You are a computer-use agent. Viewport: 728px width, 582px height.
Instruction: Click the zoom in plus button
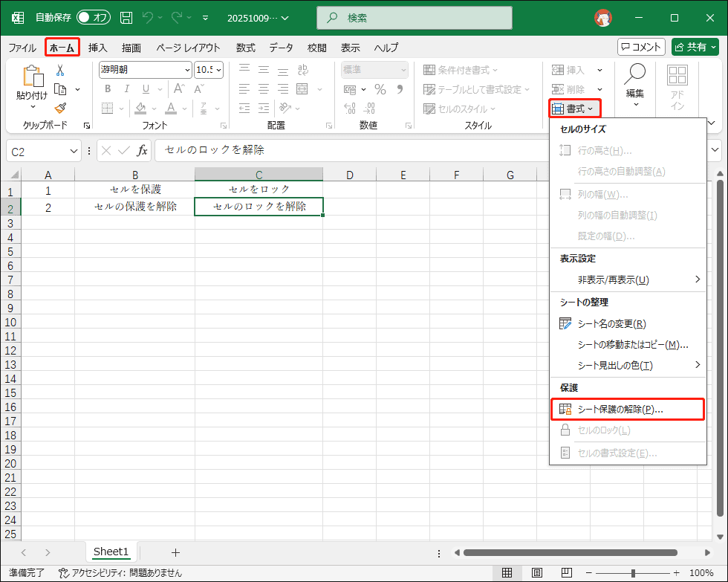pos(677,573)
